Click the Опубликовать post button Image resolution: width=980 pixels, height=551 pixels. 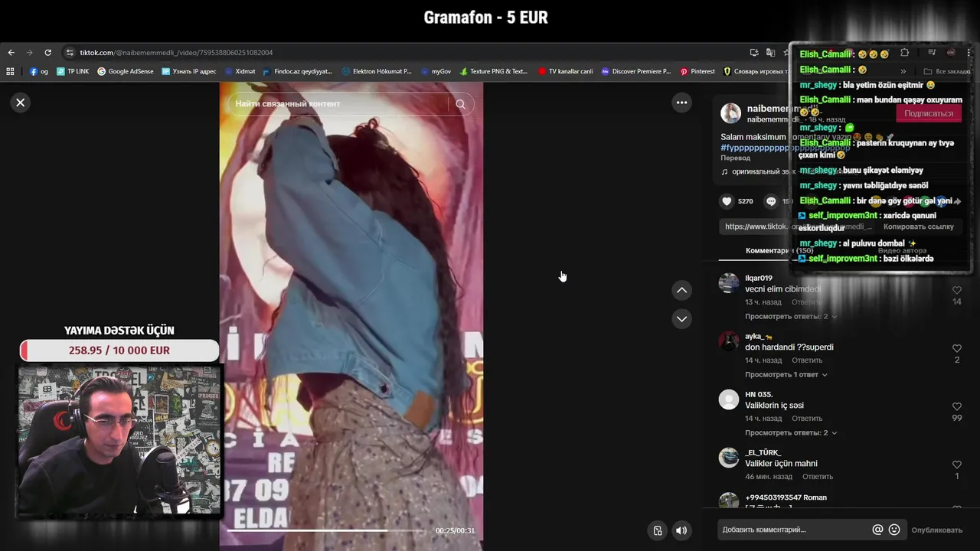936,530
